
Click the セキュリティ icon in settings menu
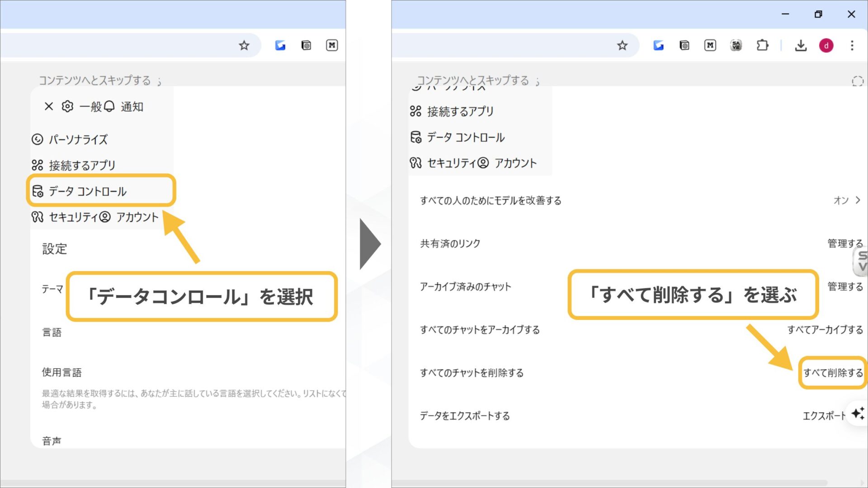tap(37, 217)
